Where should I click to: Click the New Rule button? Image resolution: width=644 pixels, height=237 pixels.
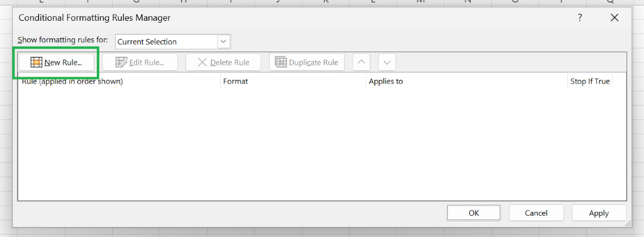click(57, 62)
